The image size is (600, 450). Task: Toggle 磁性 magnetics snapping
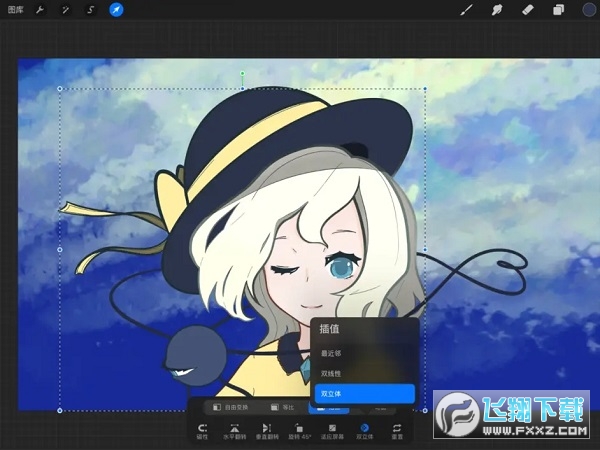pos(202,432)
